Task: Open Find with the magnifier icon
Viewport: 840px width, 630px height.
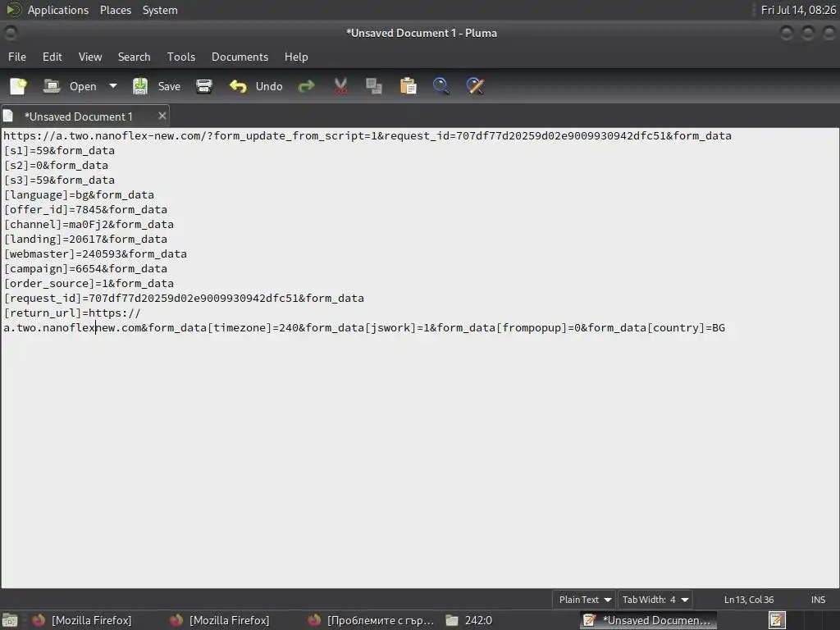Action: tap(441, 86)
